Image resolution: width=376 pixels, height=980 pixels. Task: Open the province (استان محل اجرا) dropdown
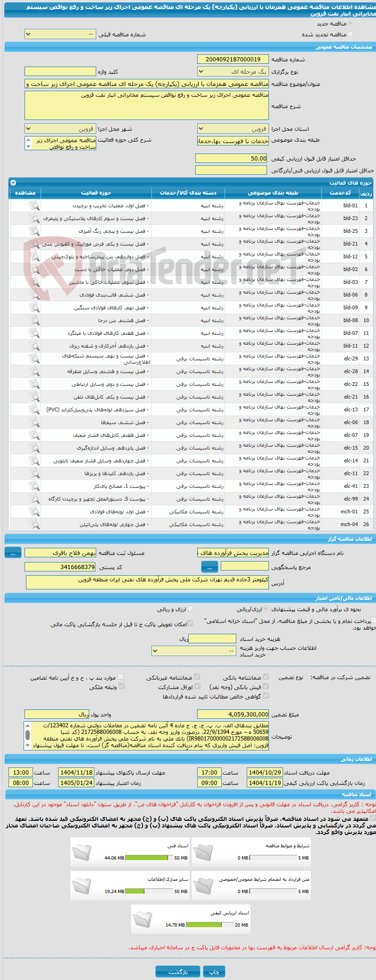click(x=233, y=128)
